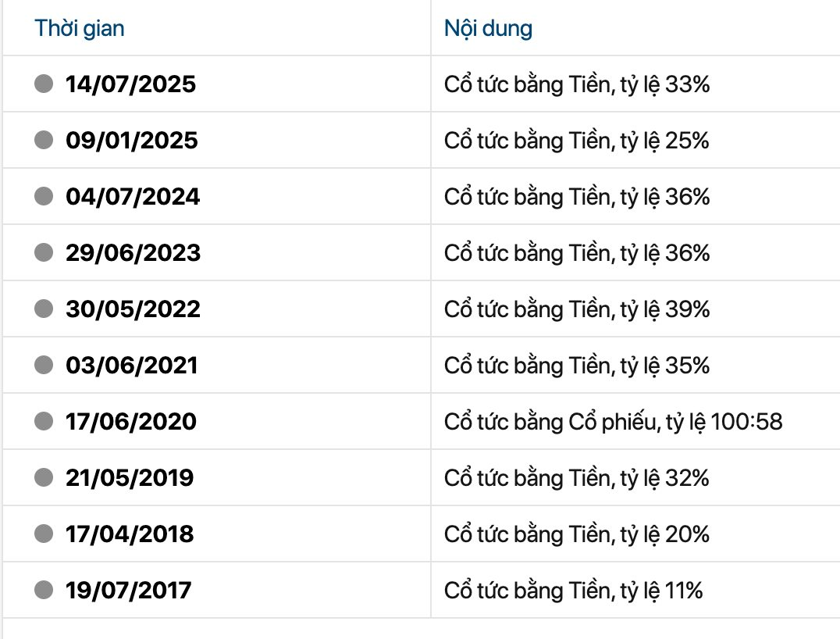840x639 pixels.
Task: Click the Nội dung column header
Action: click(x=488, y=29)
